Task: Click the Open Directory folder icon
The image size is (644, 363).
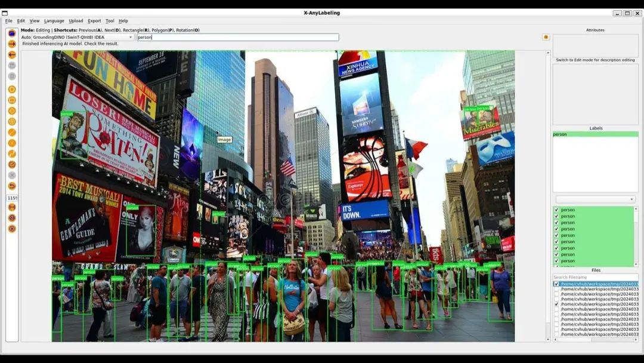Action: [x=12, y=33]
